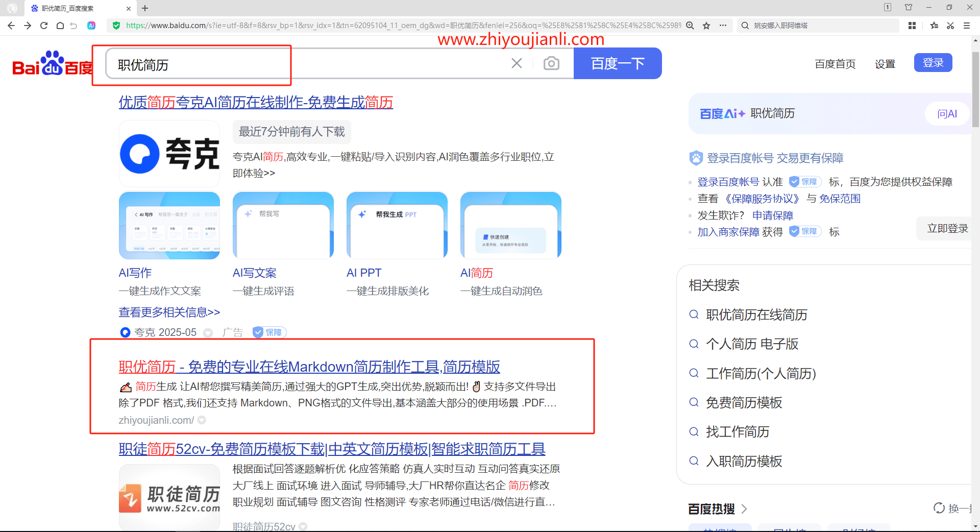Click the AI assistant icon beside address bar
Image resolution: width=980 pixels, height=532 pixels.
click(91, 26)
